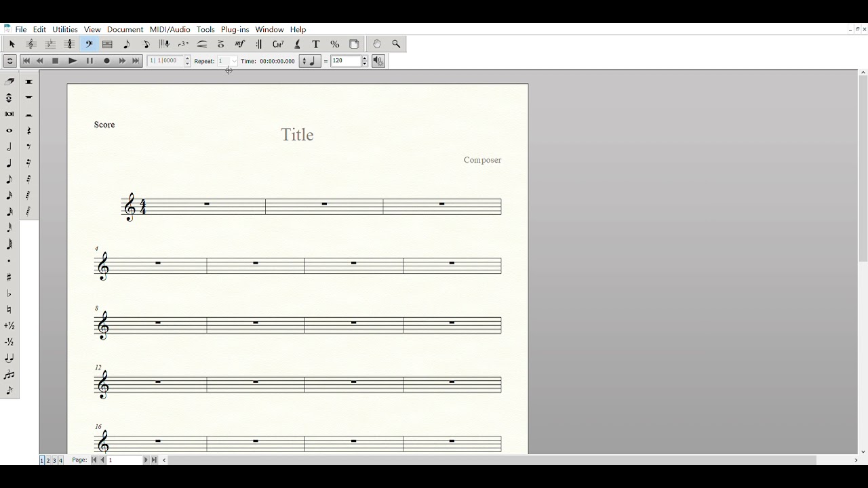Click the Record button
868x488 pixels.
click(106, 61)
